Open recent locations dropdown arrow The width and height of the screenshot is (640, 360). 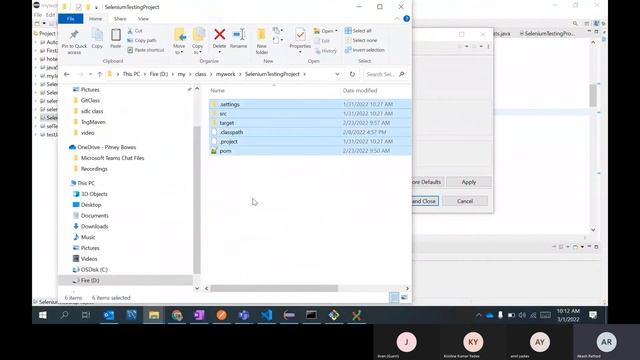pyautogui.click(x=90, y=74)
